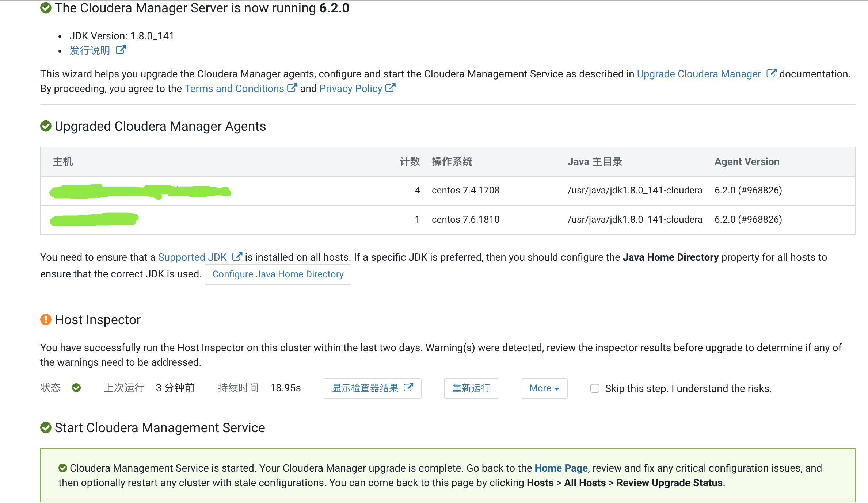Open the 发行说明 release notes link
The image size is (868, 503).
pos(90,50)
